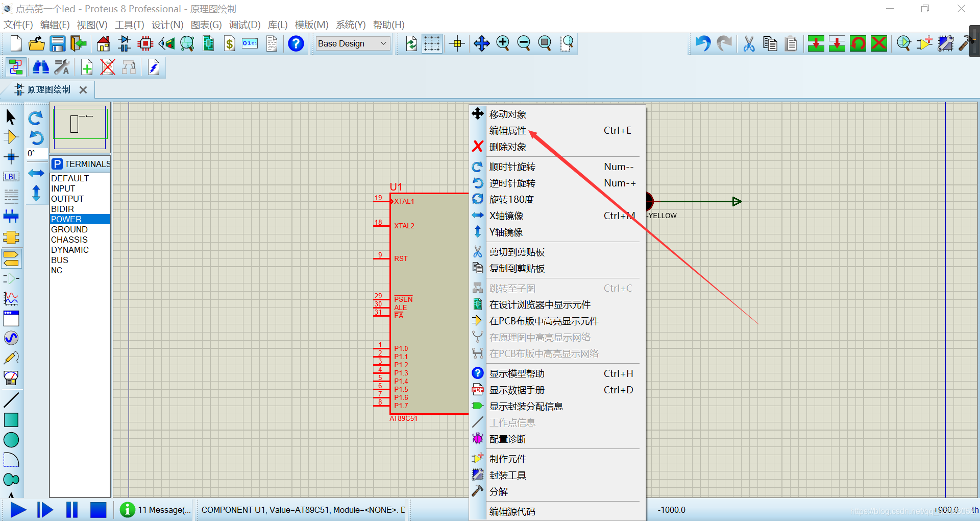Choose 编辑源代码 in the context menu
The width and height of the screenshot is (980, 521).
pos(557,512)
